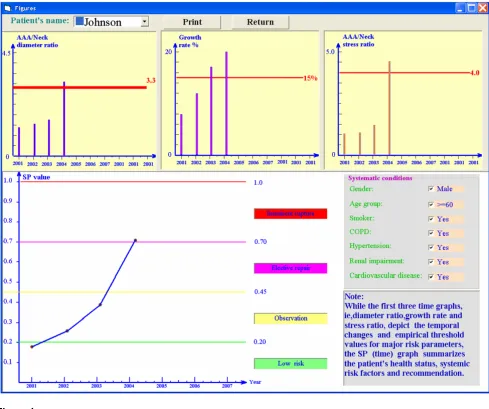
Task: Click the 2004 bar in growth rate chart
Action: coord(226,103)
